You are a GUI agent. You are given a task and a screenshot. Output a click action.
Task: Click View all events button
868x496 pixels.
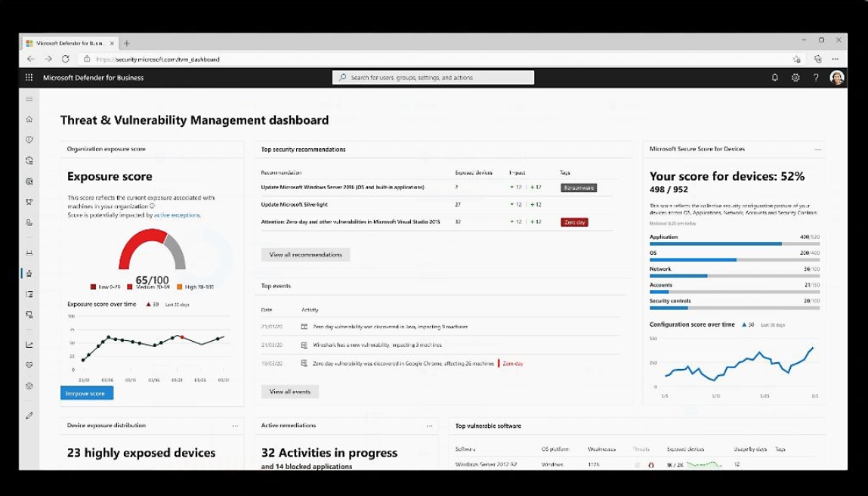[290, 392]
